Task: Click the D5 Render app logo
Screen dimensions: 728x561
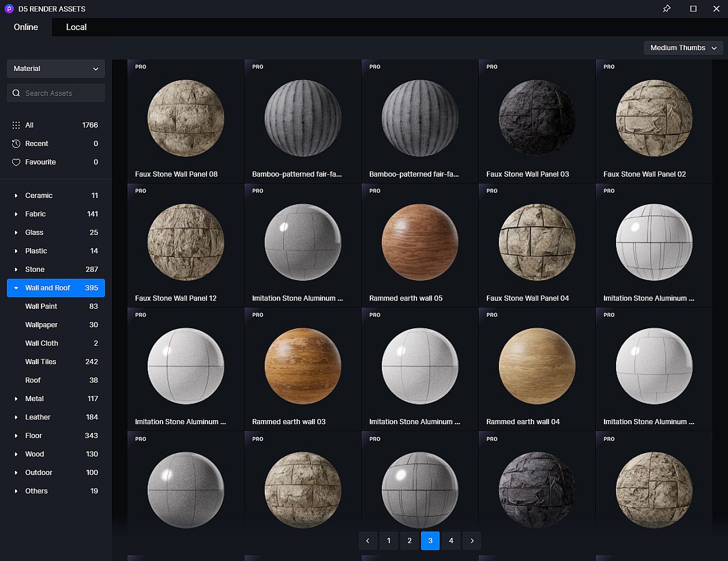Action: pos(9,9)
